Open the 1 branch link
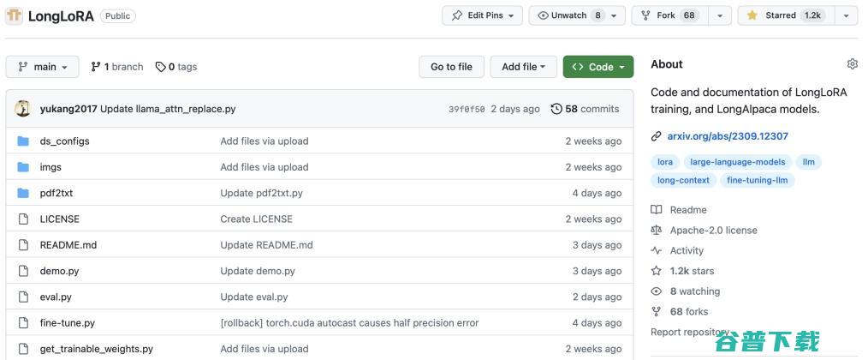The height and width of the screenshot is (360, 868). pos(116,67)
